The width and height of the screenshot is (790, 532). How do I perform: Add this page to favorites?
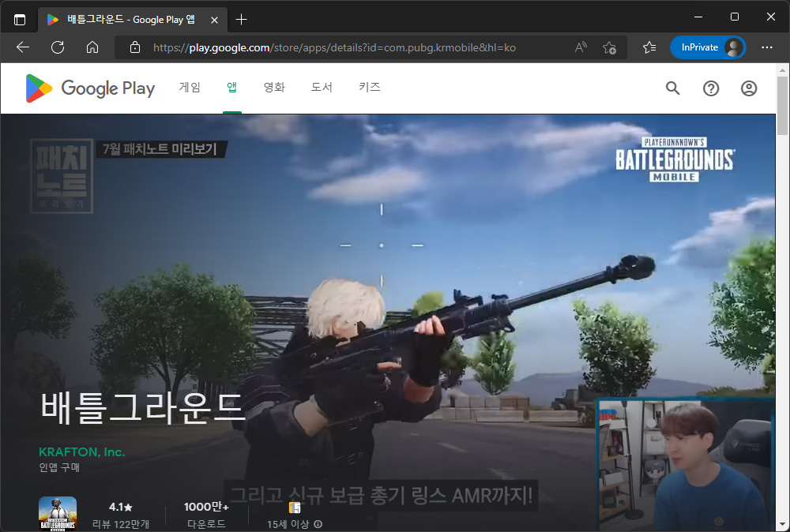609,47
